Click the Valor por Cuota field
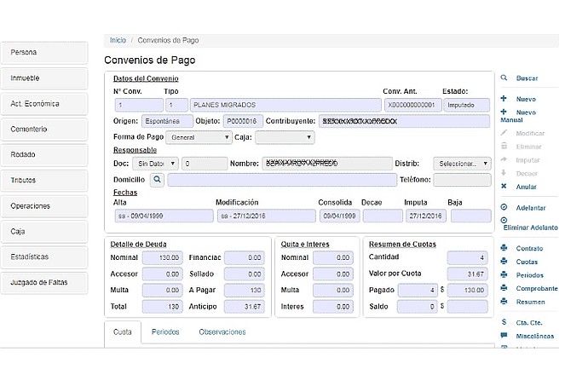 point(467,274)
